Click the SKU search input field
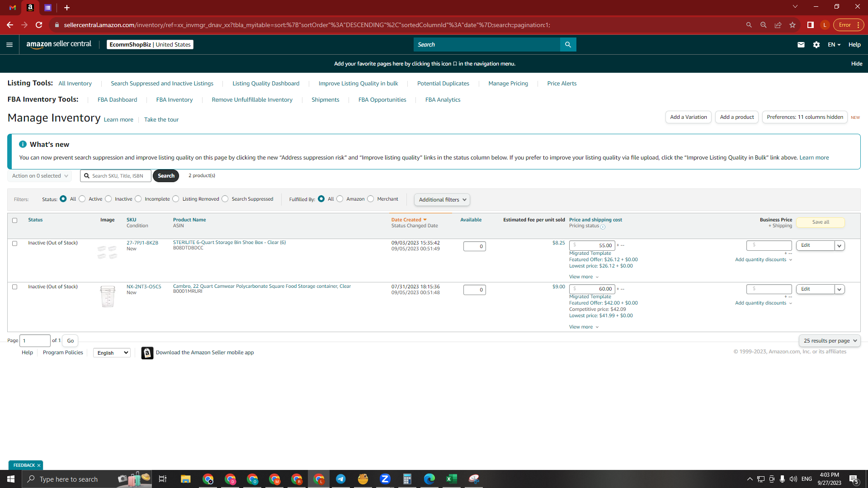The image size is (868, 488). pyautogui.click(x=116, y=176)
